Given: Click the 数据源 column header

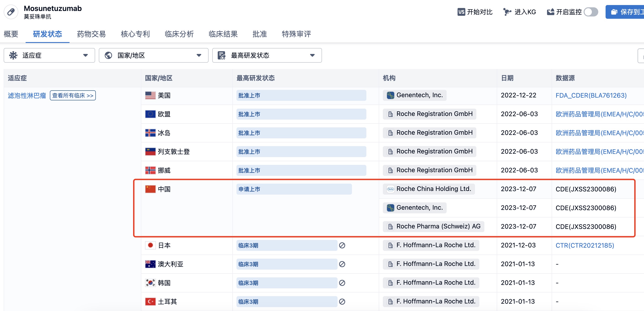Looking at the screenshot, I should 565,78.
